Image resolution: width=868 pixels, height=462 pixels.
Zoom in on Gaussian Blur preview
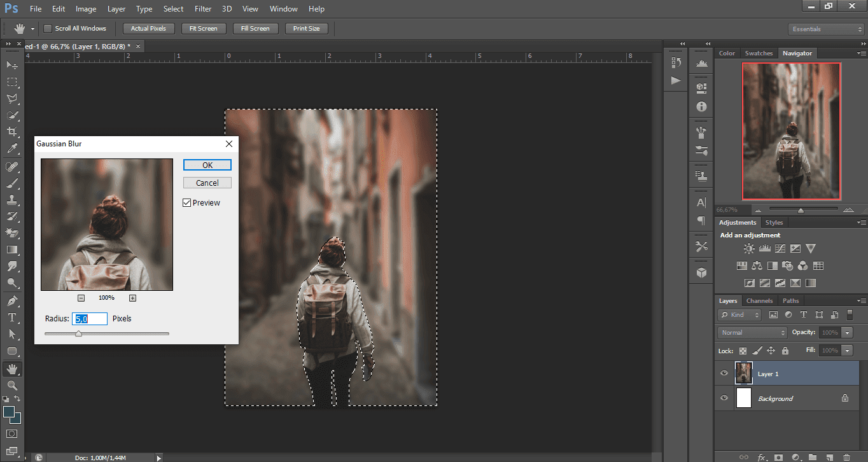click(132, 298)
